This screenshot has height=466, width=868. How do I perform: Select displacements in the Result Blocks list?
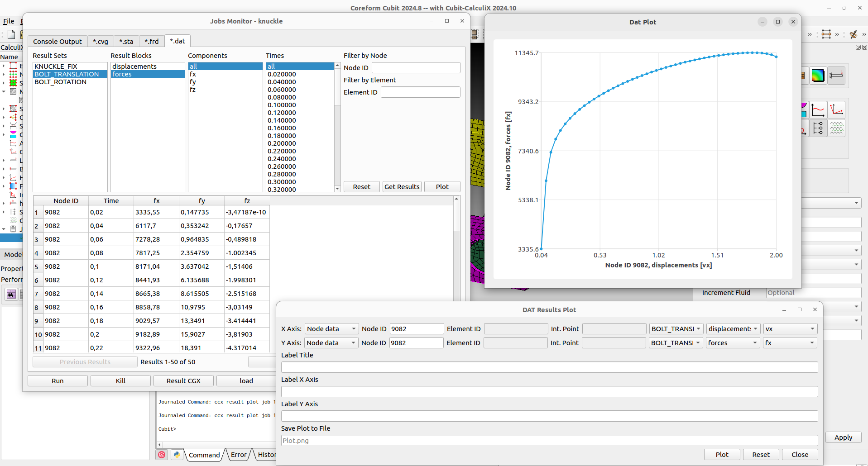click(x=134, y=66)
